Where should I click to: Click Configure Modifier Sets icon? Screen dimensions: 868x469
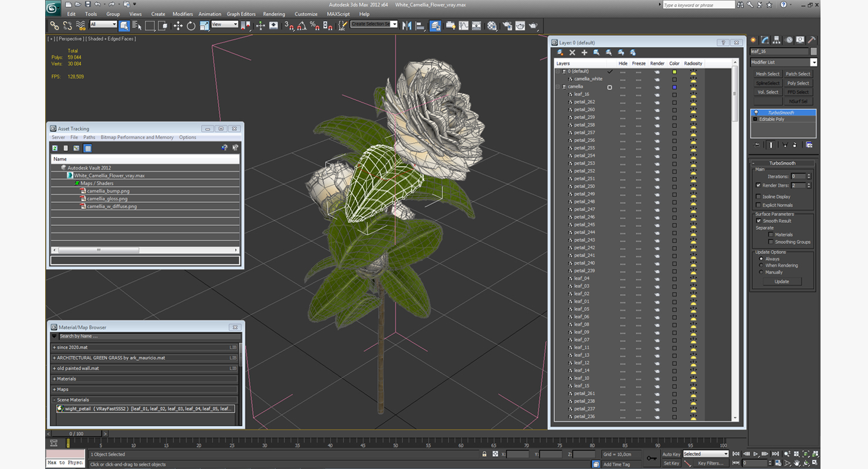pos(809,145)
